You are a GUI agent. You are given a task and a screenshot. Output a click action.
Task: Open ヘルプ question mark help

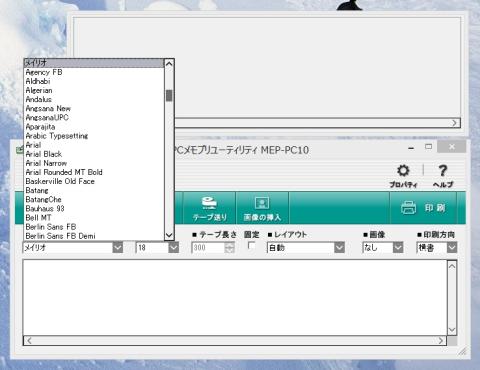tap(443, 176)
